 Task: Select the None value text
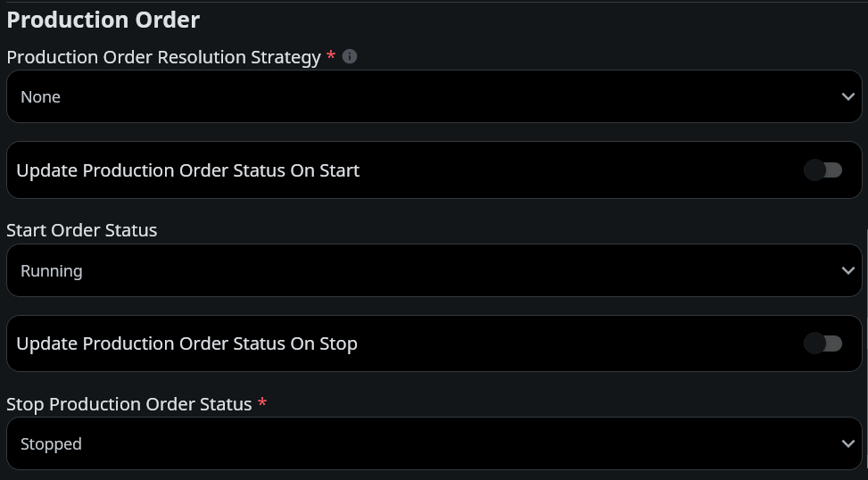pyautogui.click(x=41, y=97)
